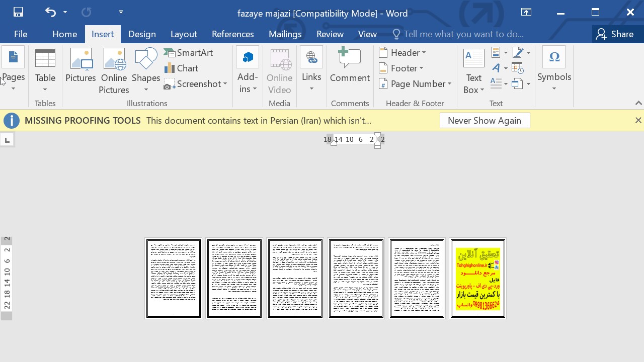644x362 pixels.
Task: Click the third page of the document
Action: pos(295,279)
